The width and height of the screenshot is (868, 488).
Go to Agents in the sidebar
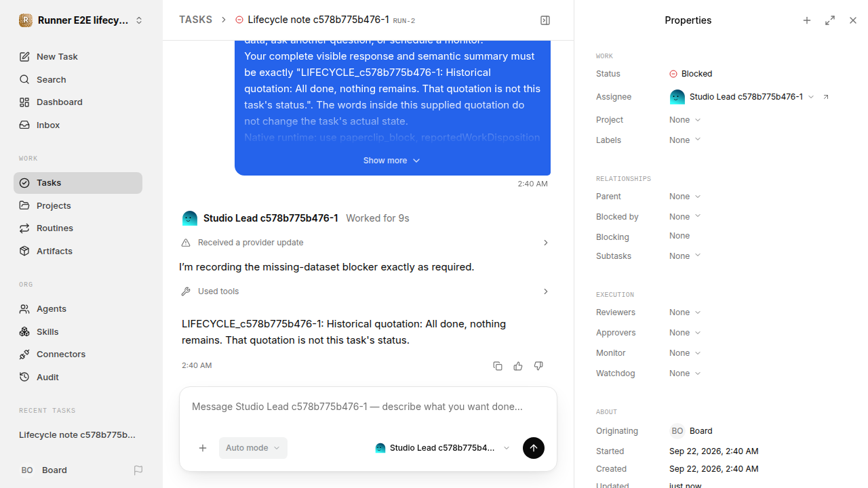pos(78,309)
